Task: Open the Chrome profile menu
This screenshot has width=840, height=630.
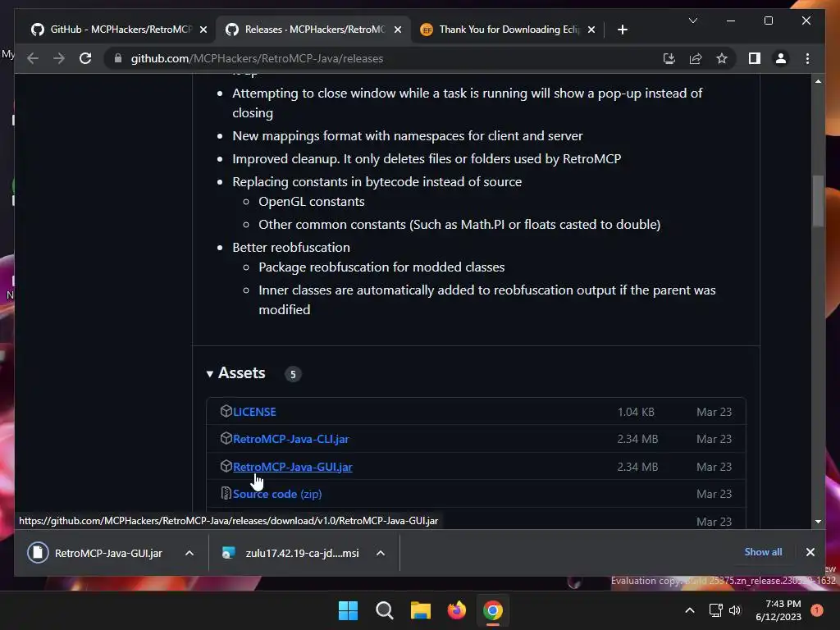Action: pos(781,58)
